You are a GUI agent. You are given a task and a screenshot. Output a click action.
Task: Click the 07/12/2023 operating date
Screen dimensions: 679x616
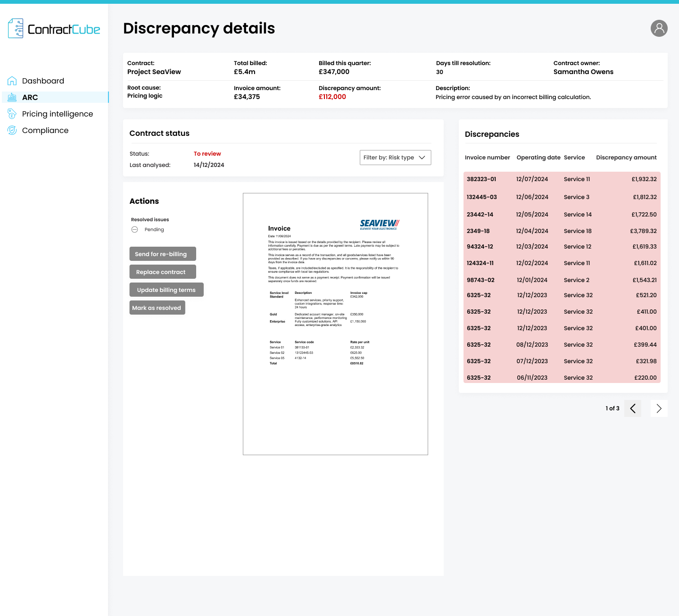click(x=532, y=361)
